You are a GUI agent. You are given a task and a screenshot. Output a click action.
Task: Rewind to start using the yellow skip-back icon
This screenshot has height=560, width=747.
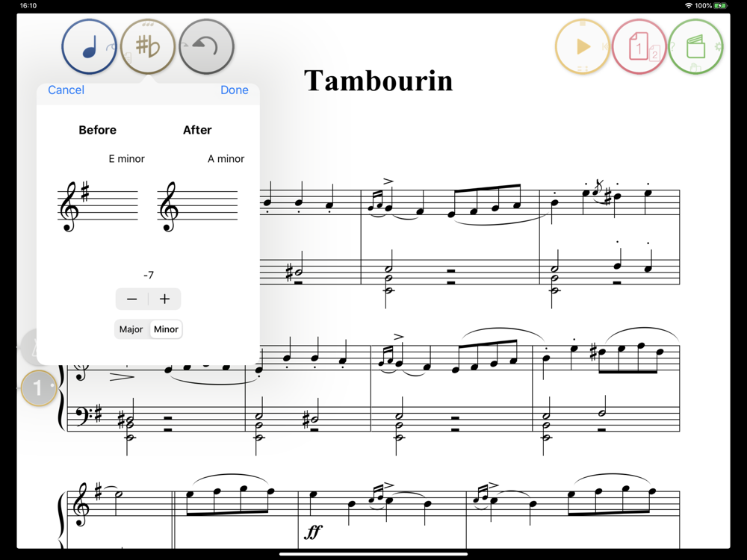coord(605,46)
